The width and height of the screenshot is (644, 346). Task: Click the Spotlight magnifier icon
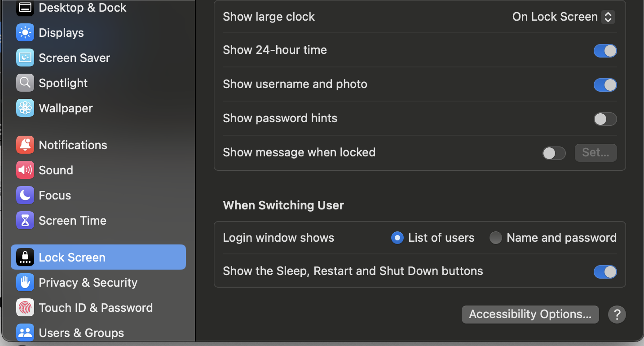tap(25, 83)
